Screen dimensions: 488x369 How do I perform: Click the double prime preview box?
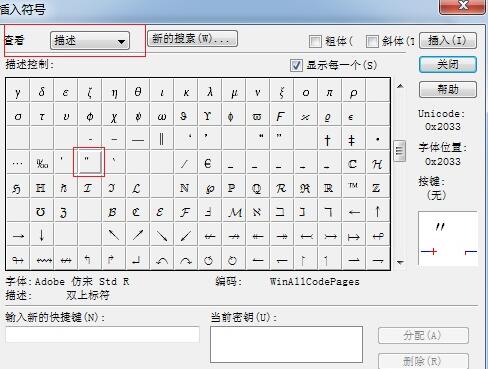click(448, 238)
